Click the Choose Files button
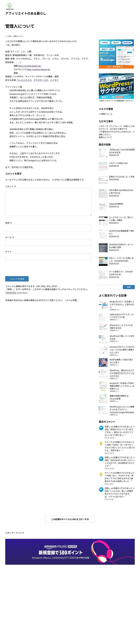The height and width of the screenshot is (644, 140). pyautogui.click(x=11, y=293)
